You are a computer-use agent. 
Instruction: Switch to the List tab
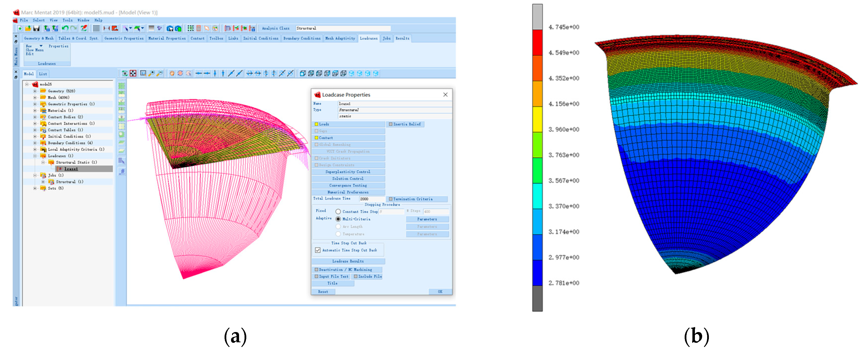43,74
